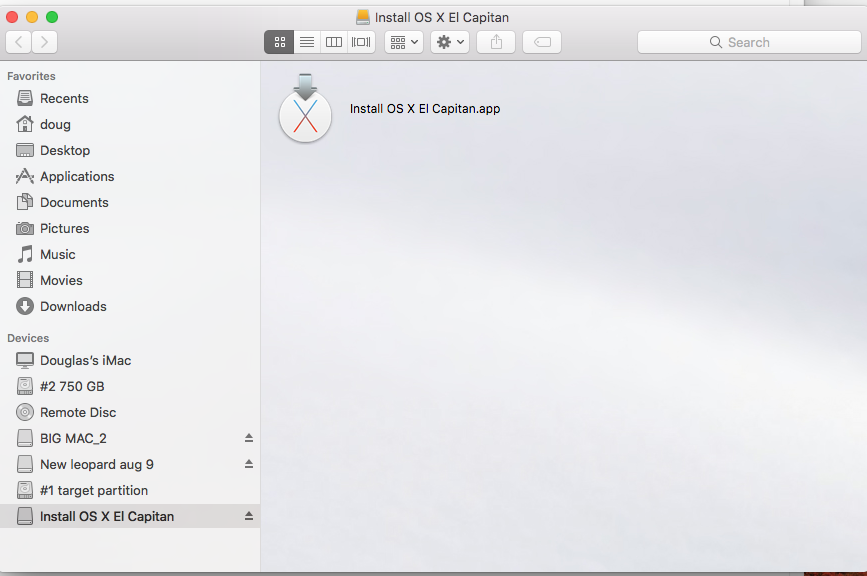Open the Documents folder
This screenshot has height=576, width=867.
tap(130, 202)
